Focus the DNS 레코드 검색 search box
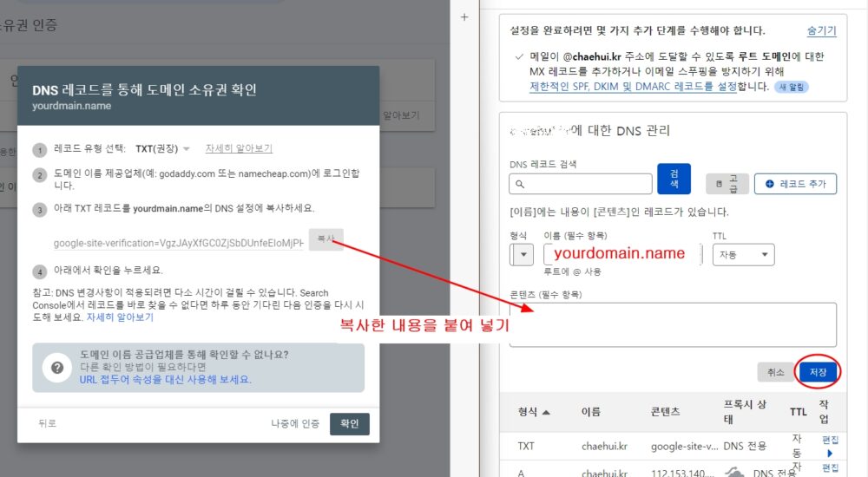Screen dimensions: 868x477 (x=580, y=184)
